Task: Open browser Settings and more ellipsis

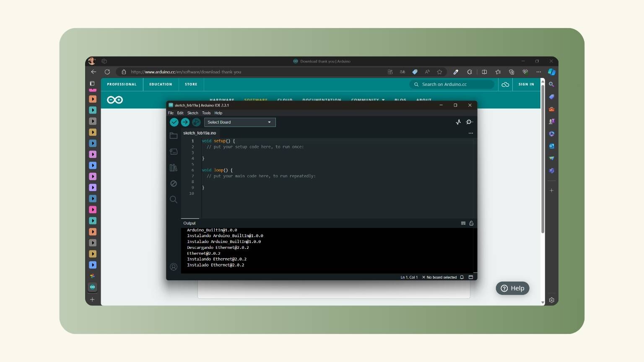Action: [x=539, y=72]
